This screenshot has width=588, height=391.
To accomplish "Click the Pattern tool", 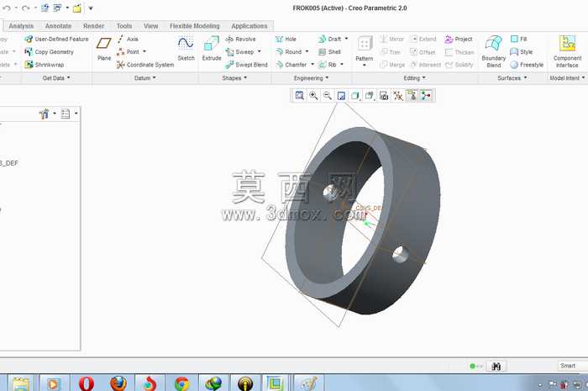I will coord(364,48).
